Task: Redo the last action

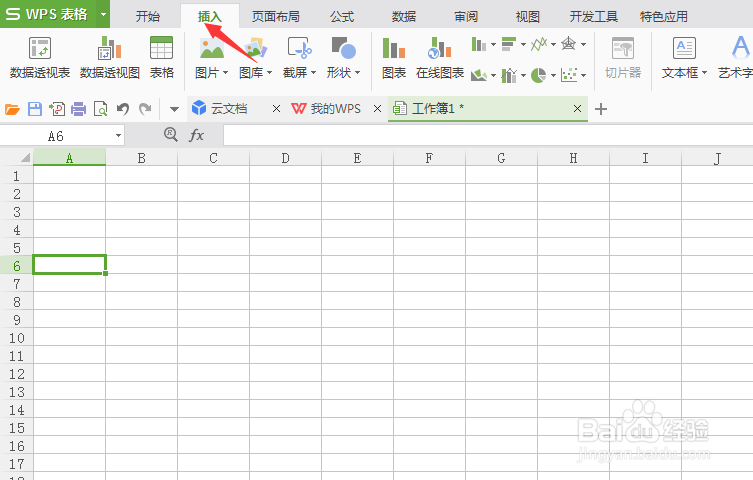Action: [x=145, y=109]
